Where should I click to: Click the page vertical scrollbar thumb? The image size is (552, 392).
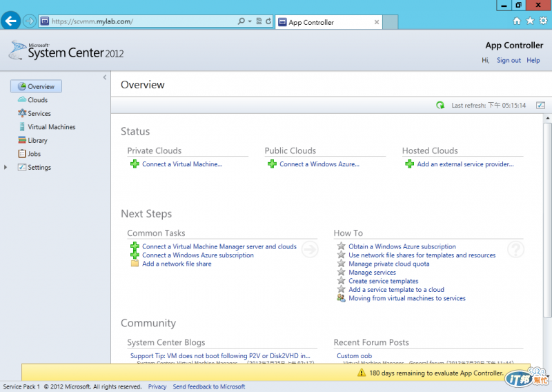click(547, 220)
